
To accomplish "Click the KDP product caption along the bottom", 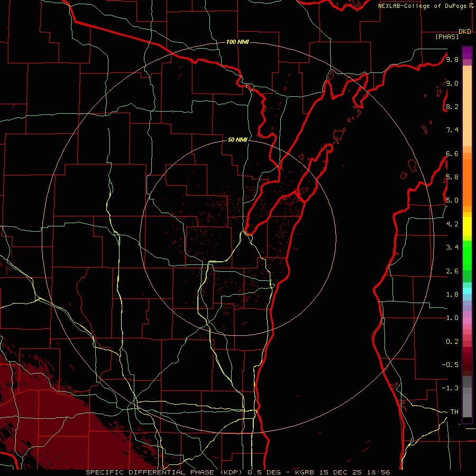I will click(x=237, y=472).
